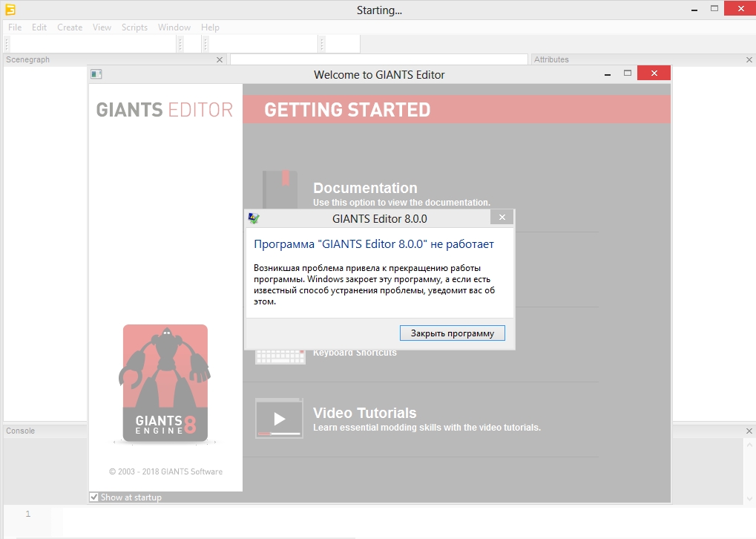Dismiss the GIANTS Editor 8.0.0 error dialog
The image size is (756, 539).
(452, 333)
